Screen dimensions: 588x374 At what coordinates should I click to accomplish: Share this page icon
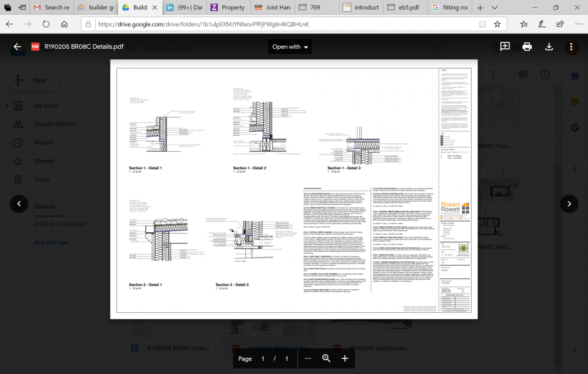tap(560, 24)
